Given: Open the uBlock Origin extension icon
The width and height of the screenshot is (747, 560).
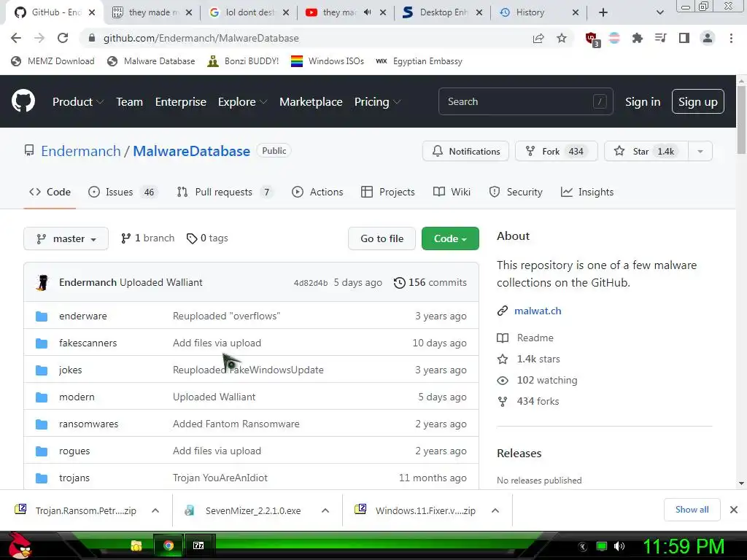Looking at the screenshot, I should coord(592,39).
